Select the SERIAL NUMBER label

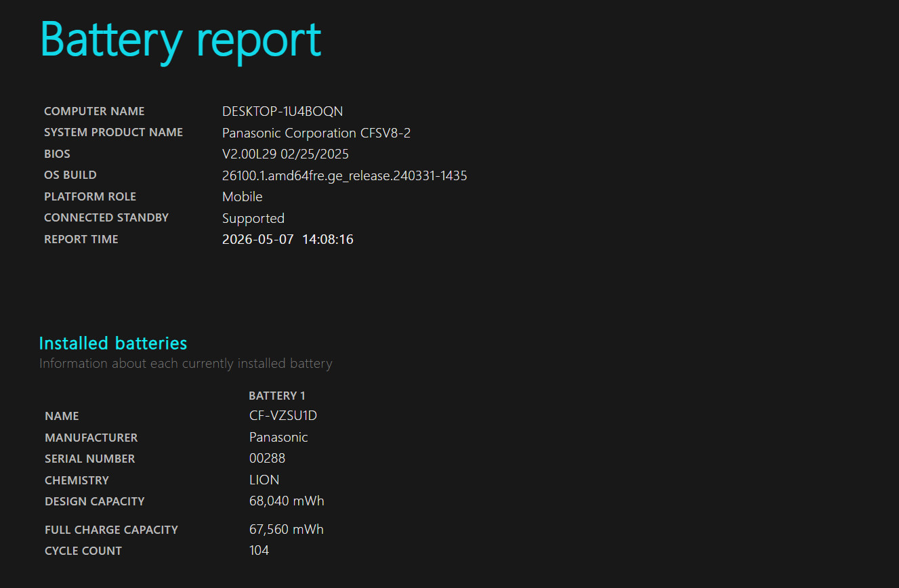pos(89,459)
